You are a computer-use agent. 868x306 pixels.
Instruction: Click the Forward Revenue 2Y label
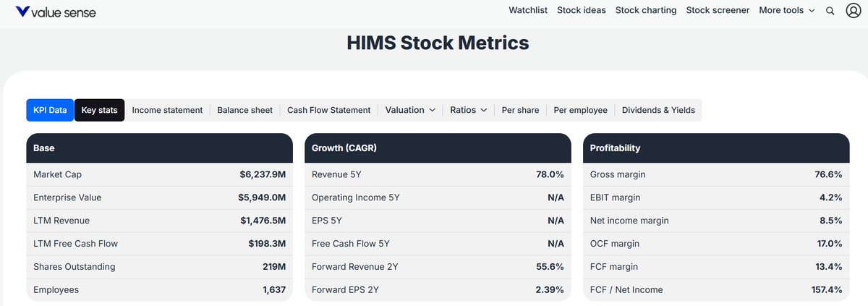(x=355, y=267)
